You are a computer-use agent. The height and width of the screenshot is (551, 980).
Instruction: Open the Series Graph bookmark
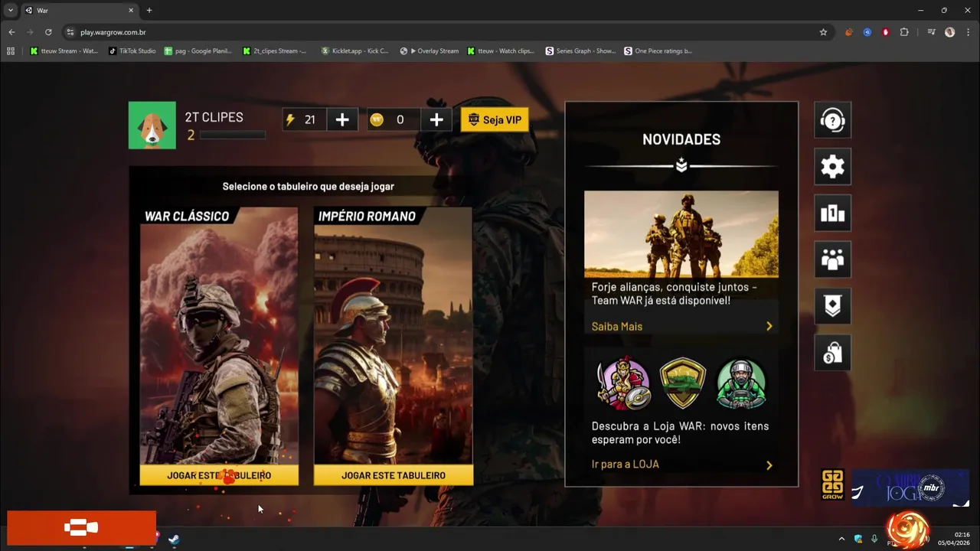tap(580, 51)
